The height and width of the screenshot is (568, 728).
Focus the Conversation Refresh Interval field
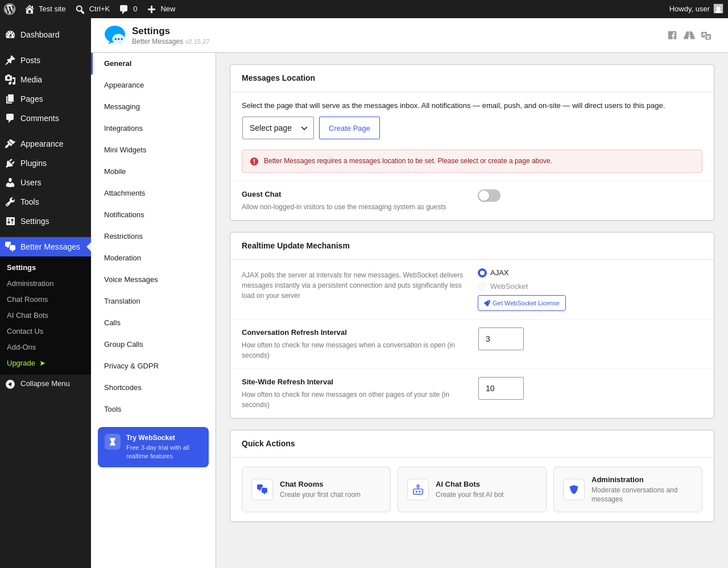(501, 339)
